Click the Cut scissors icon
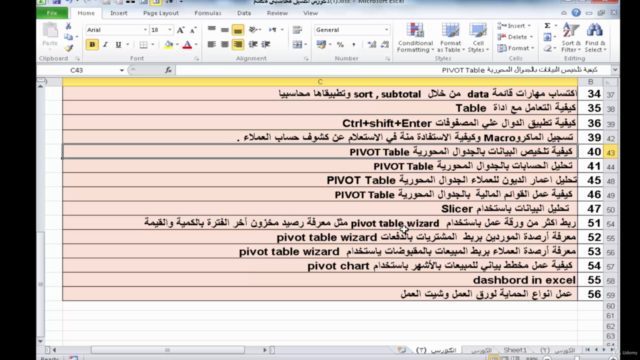Screen dimensions: 640x360 (x=69, y=27)
